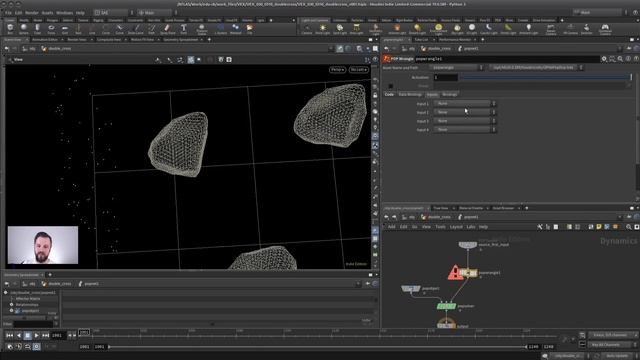Click the double_cross path button in viewport
Screen dimensions: 640x360
coord(56,49)
